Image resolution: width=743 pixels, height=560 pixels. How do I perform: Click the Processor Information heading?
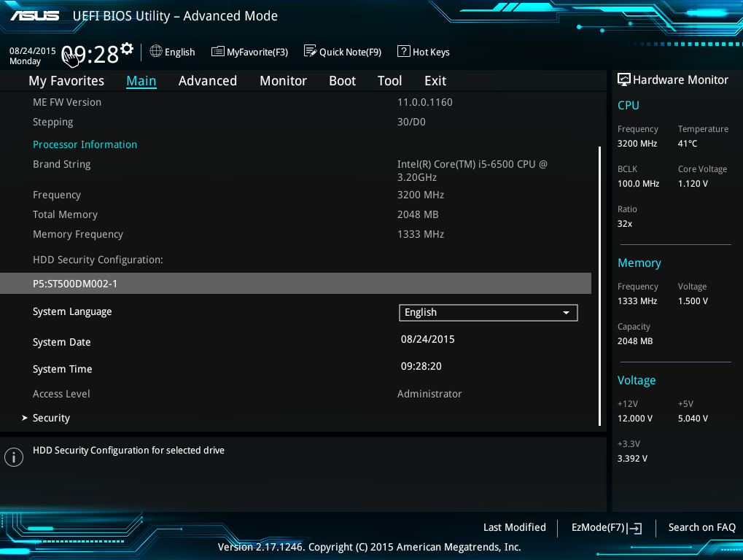click(x=85, y=144)
